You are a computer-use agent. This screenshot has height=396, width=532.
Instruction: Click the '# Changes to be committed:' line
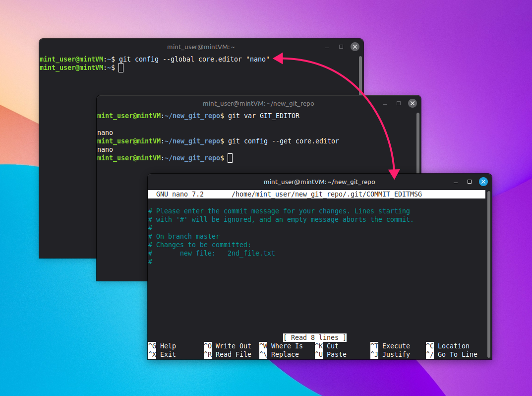tap(199, 245)
